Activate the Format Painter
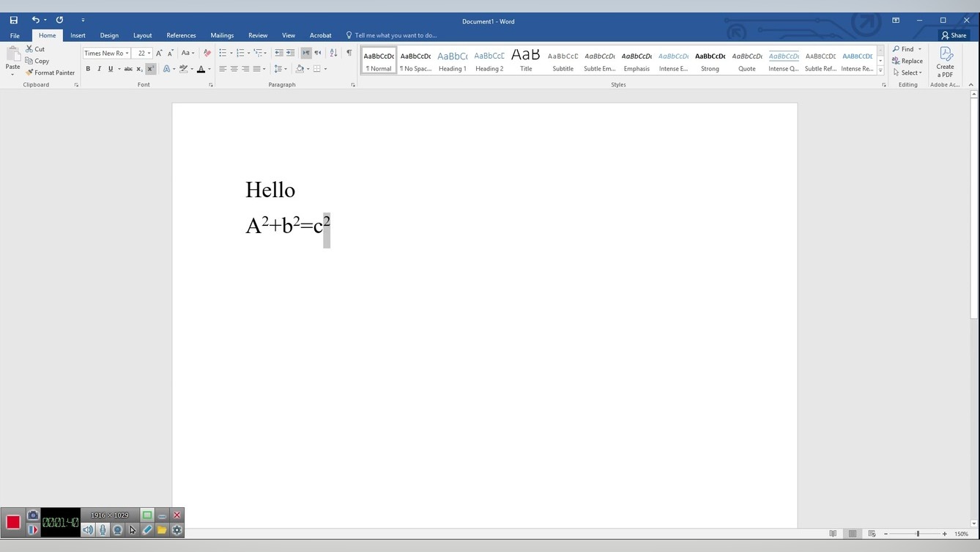Screen dimensions: 980x552 tap(50, 73)
